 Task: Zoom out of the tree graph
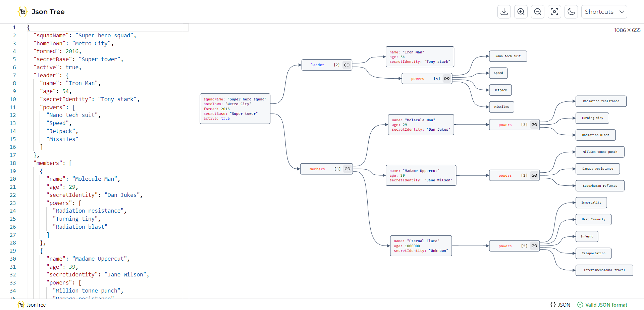537,12
